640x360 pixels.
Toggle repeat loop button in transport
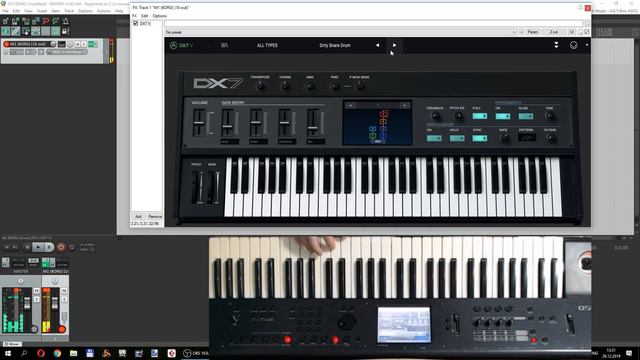[x=72, y=247]
